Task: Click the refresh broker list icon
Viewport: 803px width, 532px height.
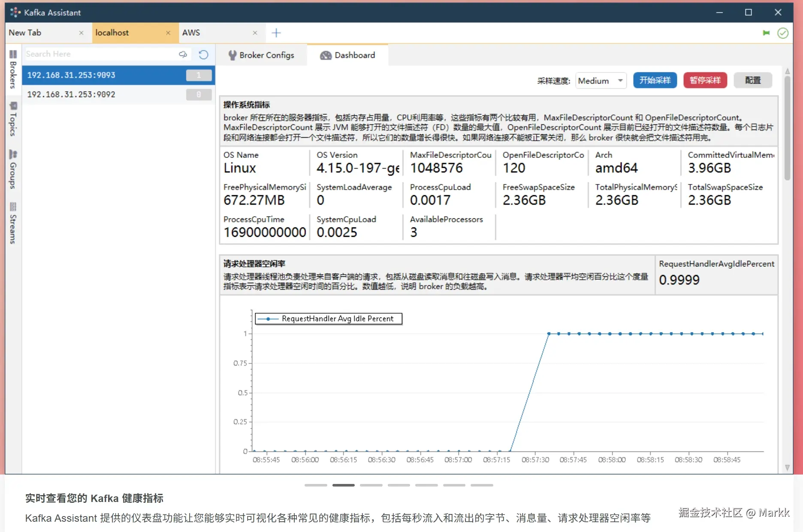Action: tap(203, 54)
